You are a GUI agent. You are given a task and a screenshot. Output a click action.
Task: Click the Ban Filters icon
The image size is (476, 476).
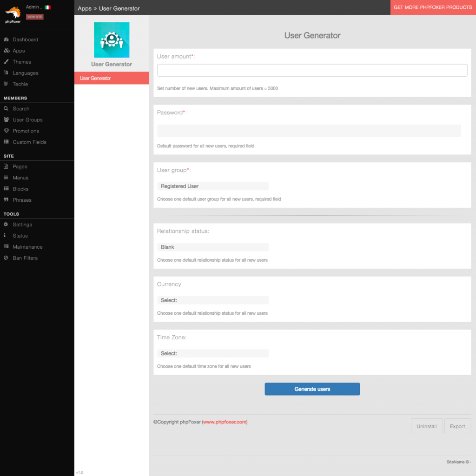6,258
